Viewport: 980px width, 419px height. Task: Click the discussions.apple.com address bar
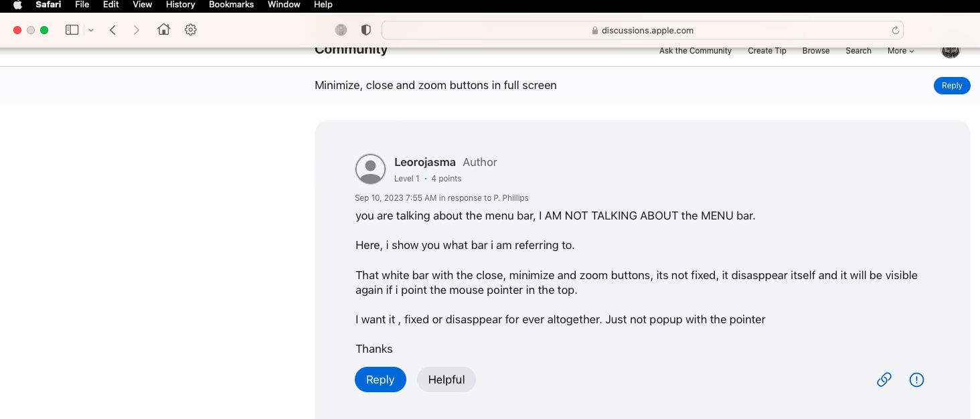[x=642, y=30]
